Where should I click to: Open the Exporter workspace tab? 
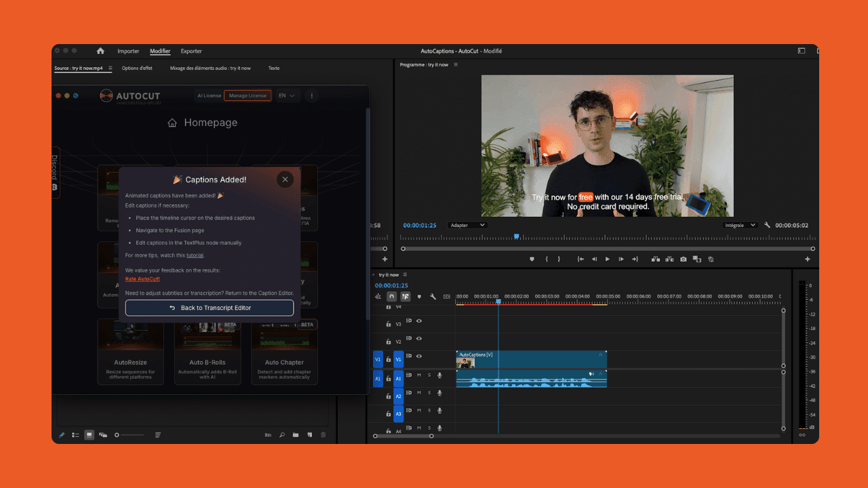point(191,51)
